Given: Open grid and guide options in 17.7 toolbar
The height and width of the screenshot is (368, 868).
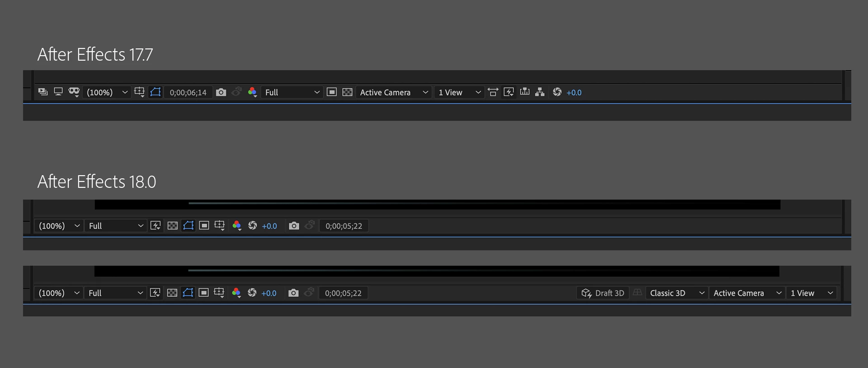Looking at the screenshot, I should click(x=139, y=92).
